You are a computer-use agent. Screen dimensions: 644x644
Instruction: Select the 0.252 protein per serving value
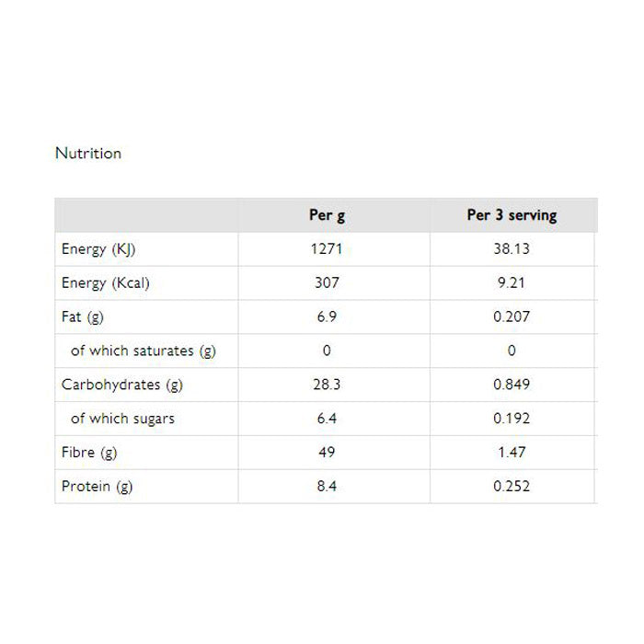point(512,487)
